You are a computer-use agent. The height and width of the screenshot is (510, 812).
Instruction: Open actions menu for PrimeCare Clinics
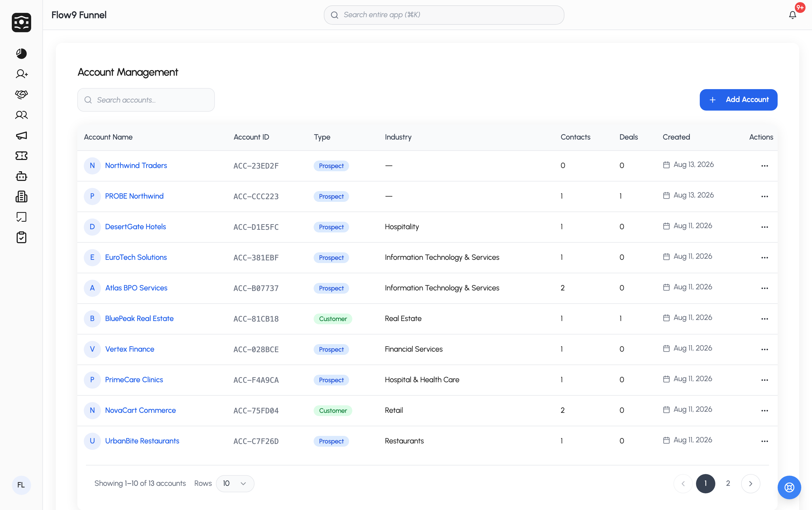(764, 380)
